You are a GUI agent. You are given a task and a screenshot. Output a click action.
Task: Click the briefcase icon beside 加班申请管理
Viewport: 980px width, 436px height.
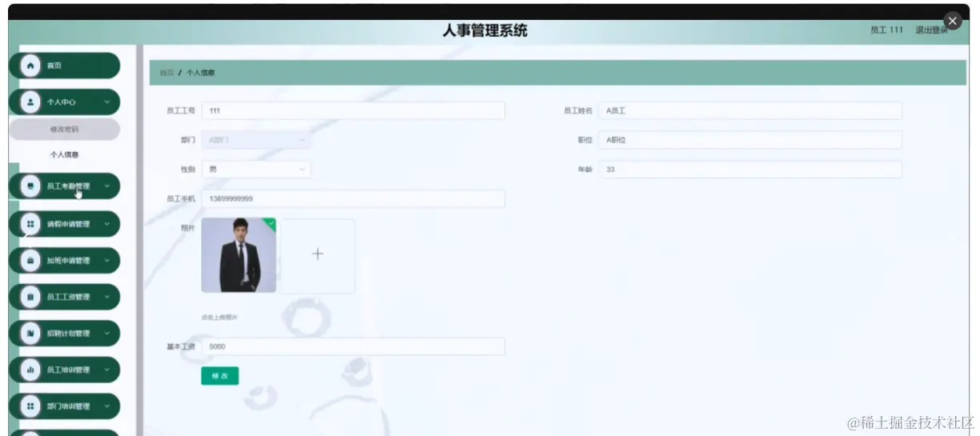pyautogui.click(x=30, y=261)
